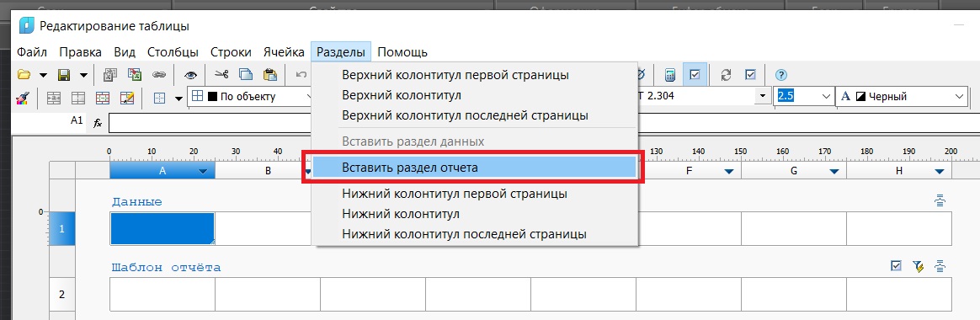The height and width of the screenshot is (320, 980).
Task: Click the eye preview icon in toolbar
Action: click(x=190, y=75)
